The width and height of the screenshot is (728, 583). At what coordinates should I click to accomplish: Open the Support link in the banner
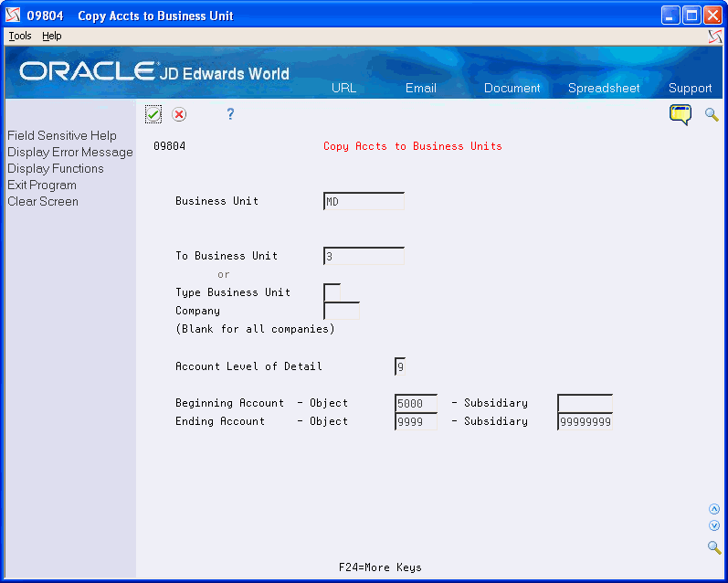(690, 88)
